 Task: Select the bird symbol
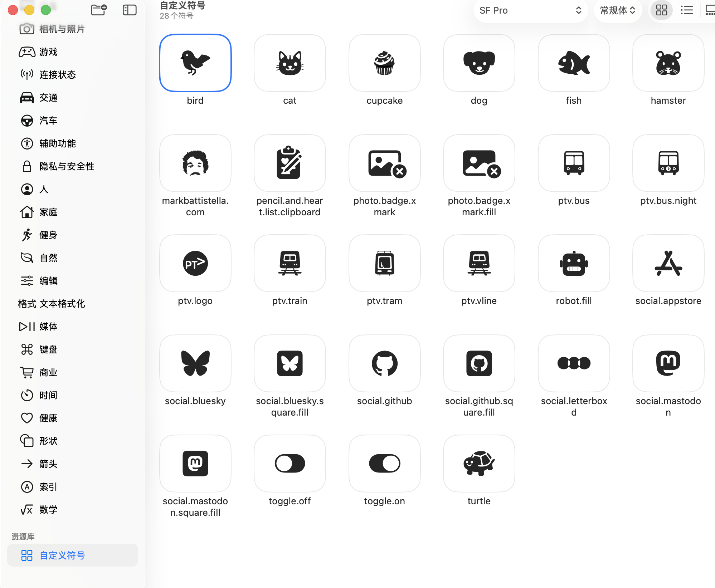[195, 63]
